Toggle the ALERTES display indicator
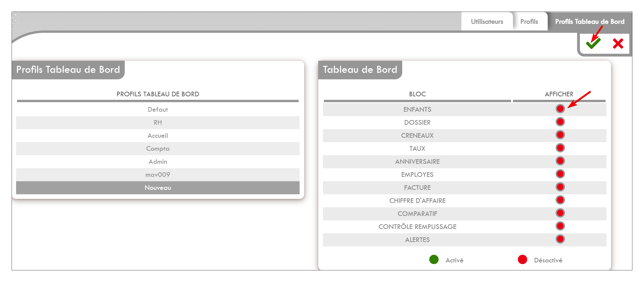Image resolution: width=644 pixels, height=282 pixels. (560, 239)
